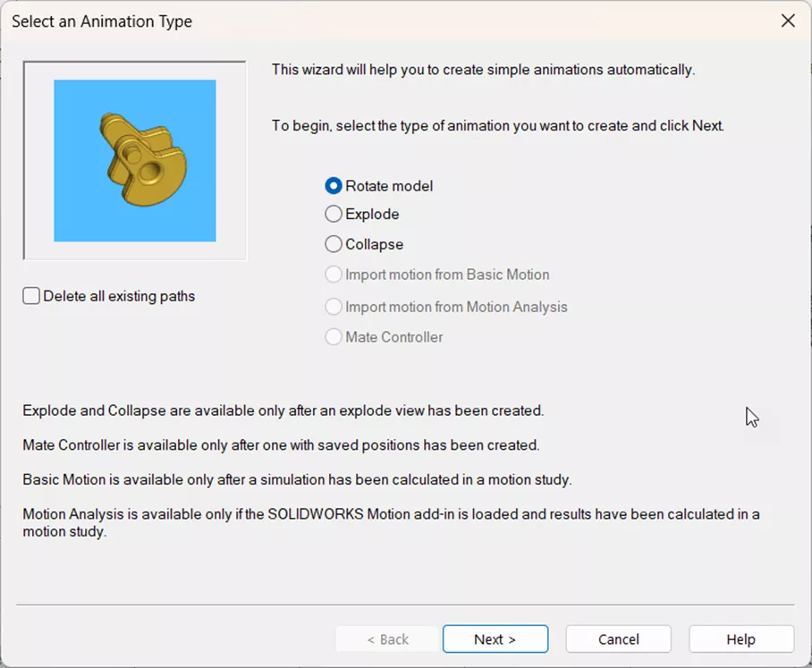
Task: Enable the Delete all existing paths checkbox
Action: click(x=32, y=297)
